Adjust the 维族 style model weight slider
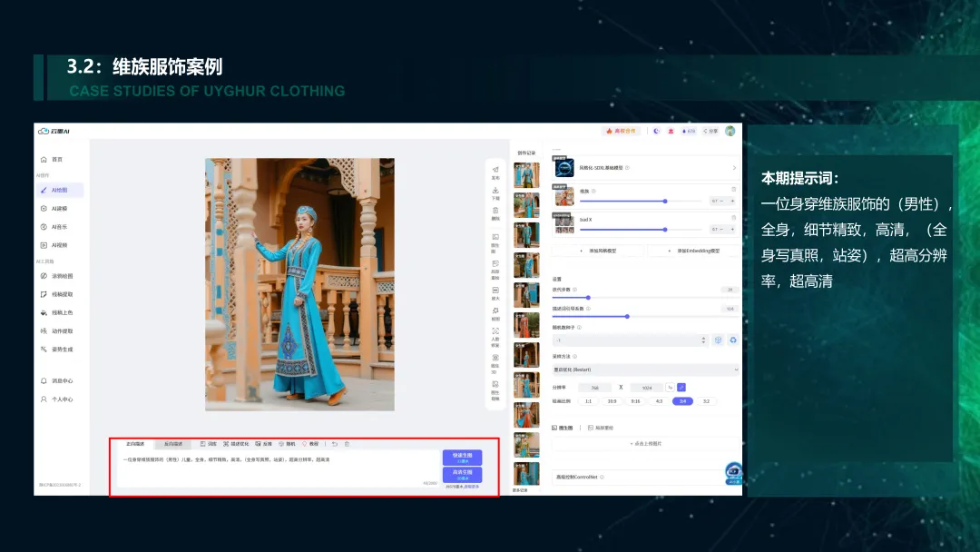980x552 pixels. coord(641,202)
